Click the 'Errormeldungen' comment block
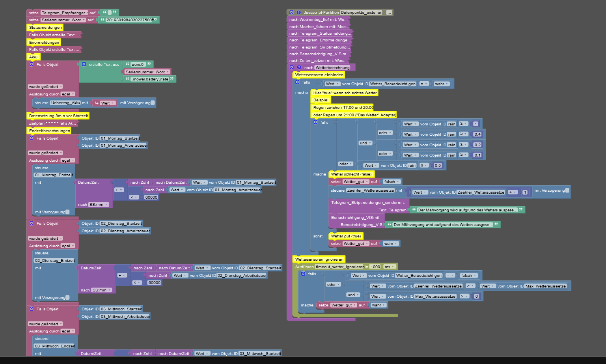Image resolution: width=606 pixels, height=364 pixels. (x=44, y=43)
